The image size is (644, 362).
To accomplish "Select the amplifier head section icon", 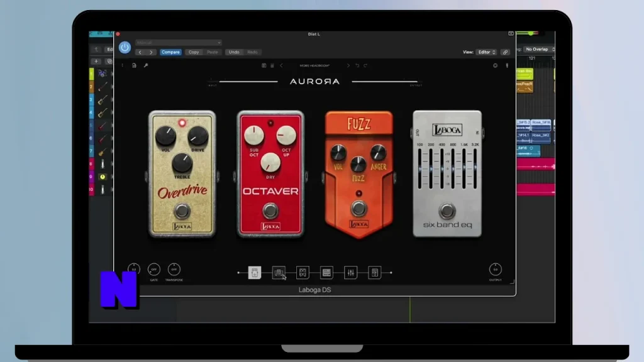I will click(x=279, y=273).
